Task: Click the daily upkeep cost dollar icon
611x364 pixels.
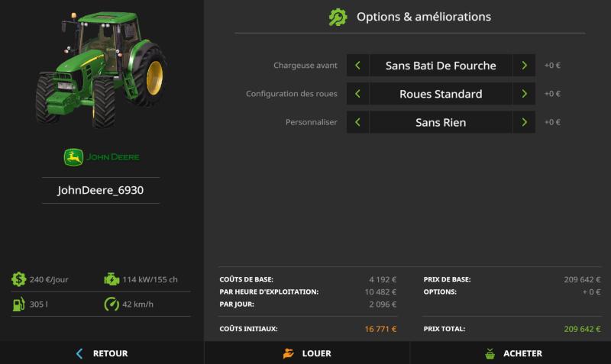Action: [19, 279]
